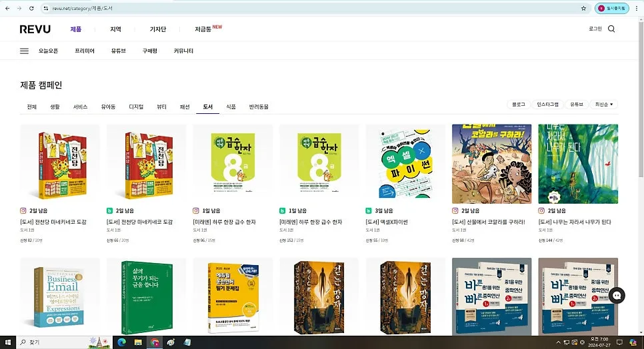Click the taskbar clock showing 오전 7:00
This screenshot has width=644, height=349.
[599, 342]
